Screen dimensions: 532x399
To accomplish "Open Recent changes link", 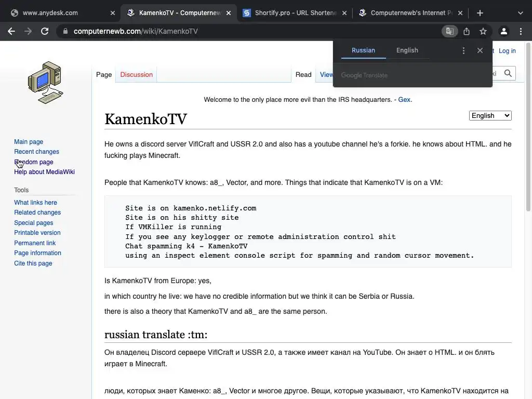I will pos(37,151).
